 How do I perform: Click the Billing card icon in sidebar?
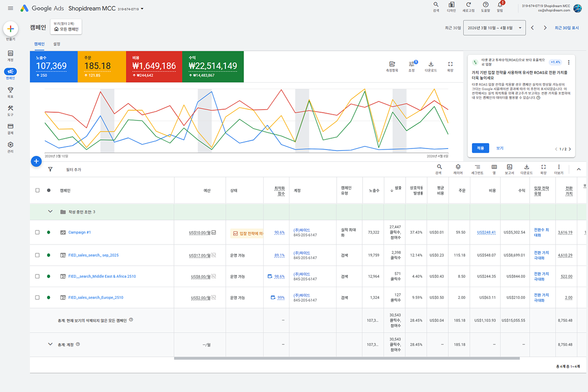click(10, 126)
